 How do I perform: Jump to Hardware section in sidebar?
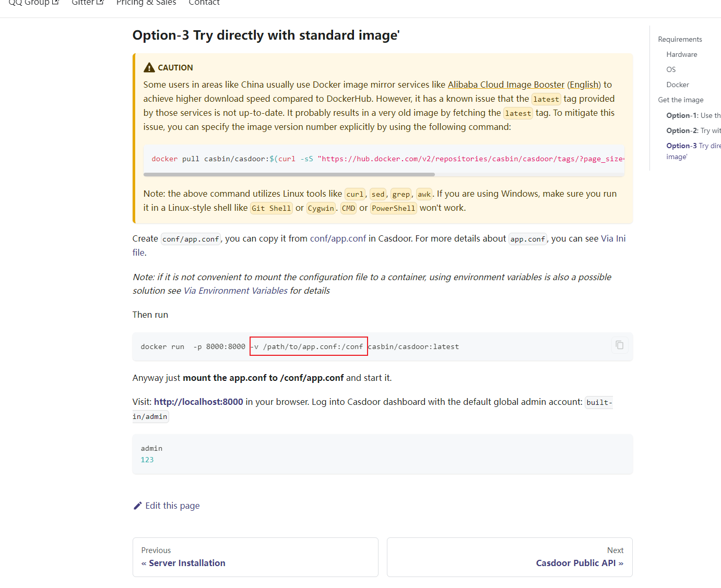pos(681,54)
